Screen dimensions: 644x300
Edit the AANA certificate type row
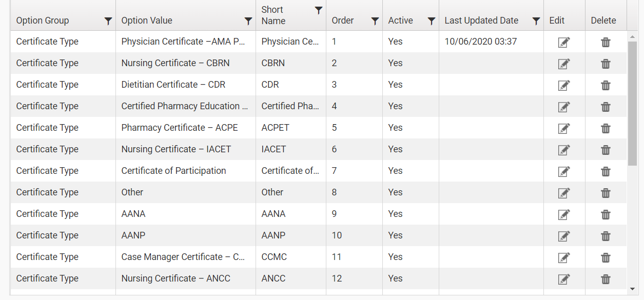point(564,214)
